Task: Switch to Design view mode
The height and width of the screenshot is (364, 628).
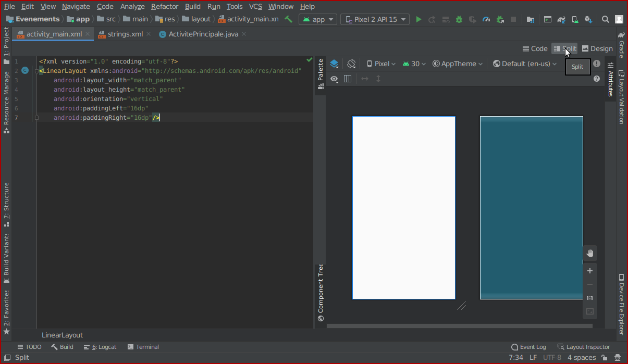Action: click(x=597, y=48)
